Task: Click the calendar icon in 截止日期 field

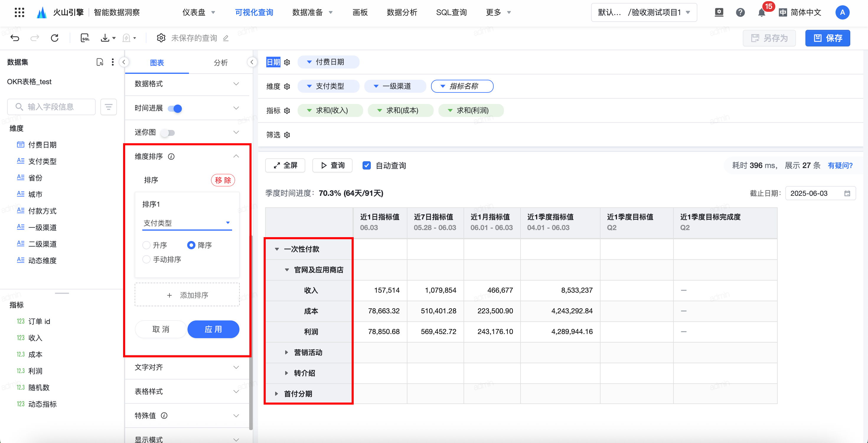Action: point(847,193)
